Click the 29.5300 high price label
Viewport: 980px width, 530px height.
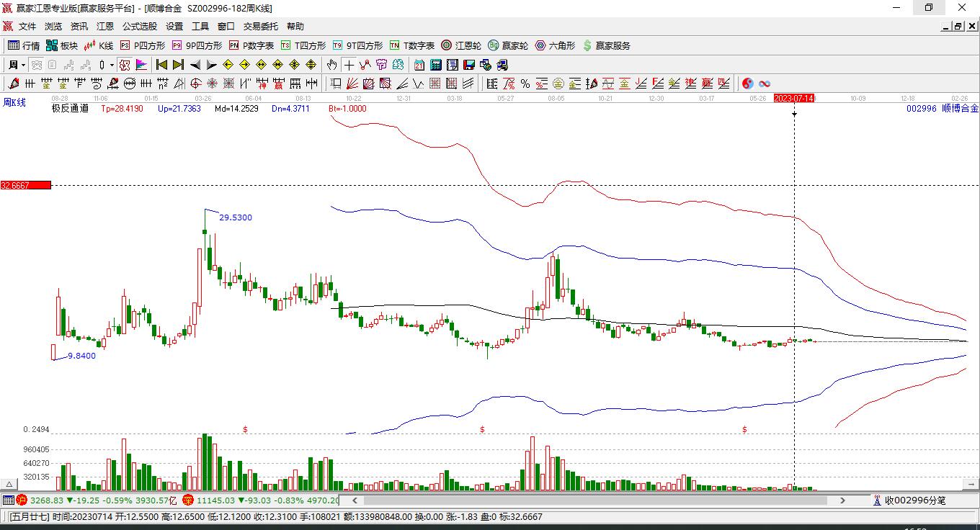click(236, 217)
